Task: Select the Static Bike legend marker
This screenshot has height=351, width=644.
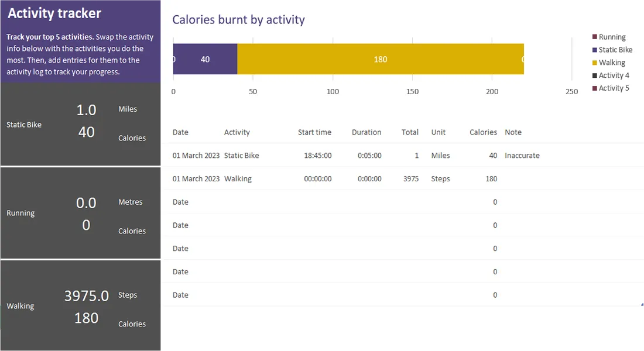Action: pos(595,50)
